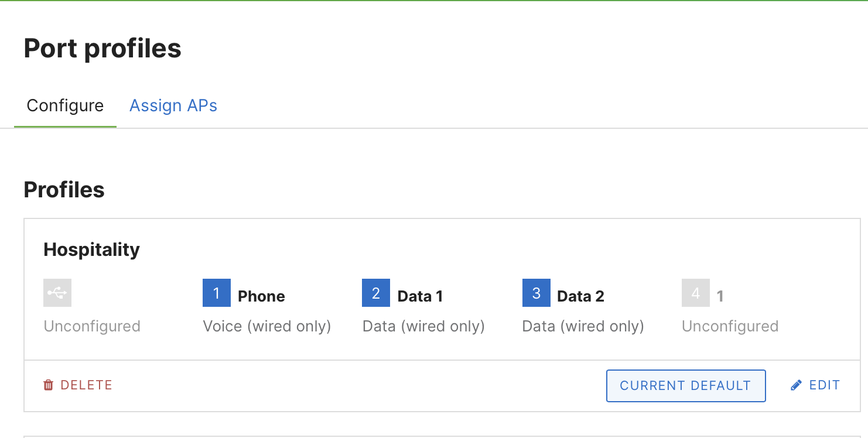The width and height of the screenshot is (868, 438).
Task: Click the Voice (wired only) label
Action: 267,326
